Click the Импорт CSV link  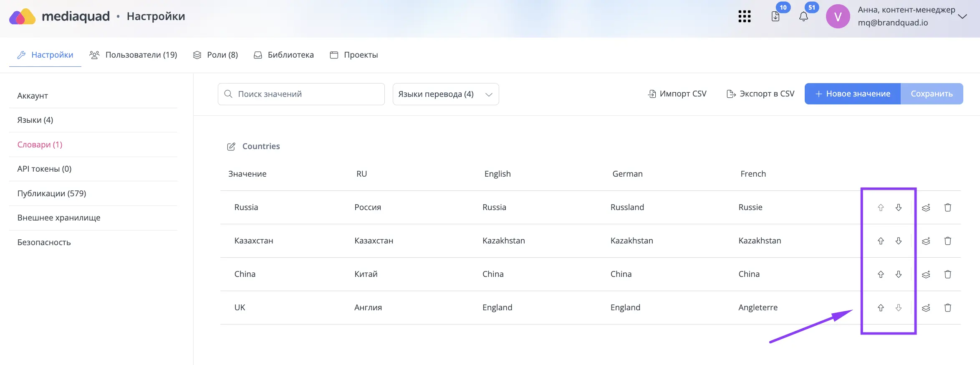[677, 94]
